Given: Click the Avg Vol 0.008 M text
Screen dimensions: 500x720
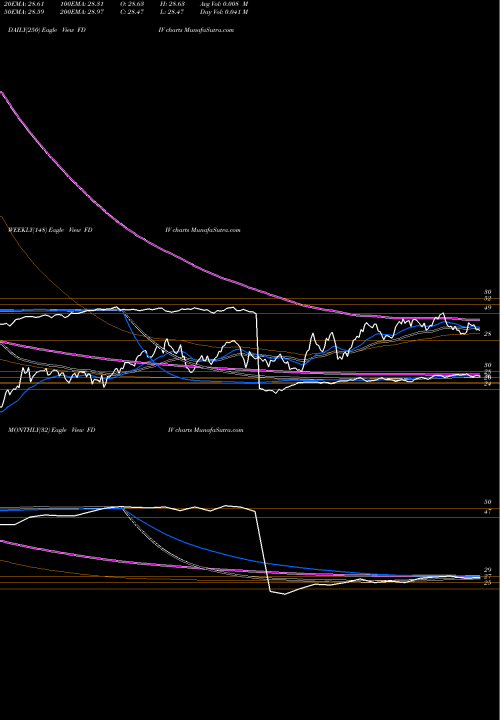Looking at the screenshot, I should (224, 4).
